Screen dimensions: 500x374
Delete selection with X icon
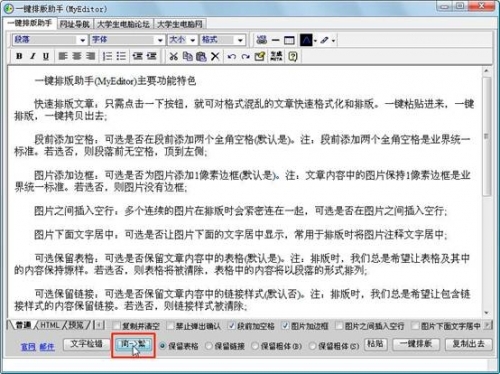[x=215, y=56]
